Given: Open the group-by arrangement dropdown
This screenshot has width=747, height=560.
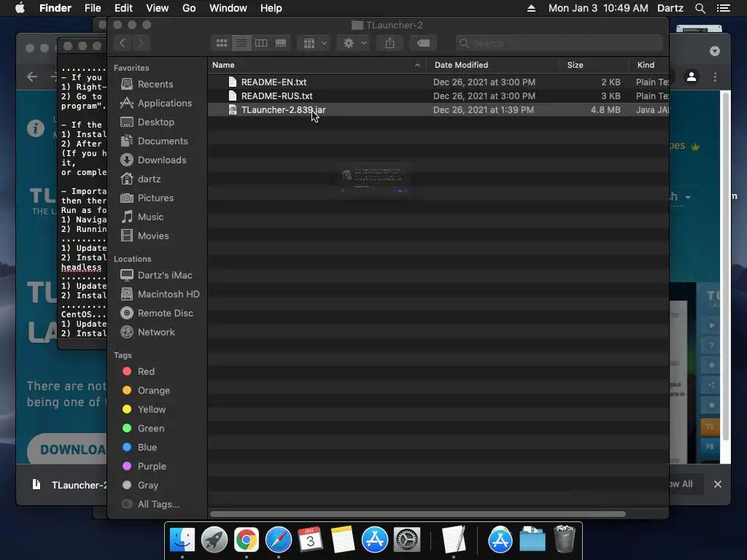Looking at the screenshot, I should coord(314,43).
